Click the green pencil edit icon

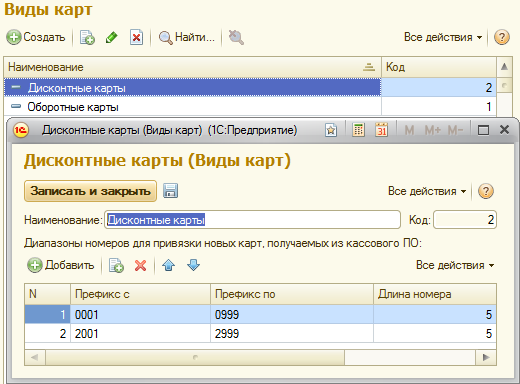(x=112, y=37)
